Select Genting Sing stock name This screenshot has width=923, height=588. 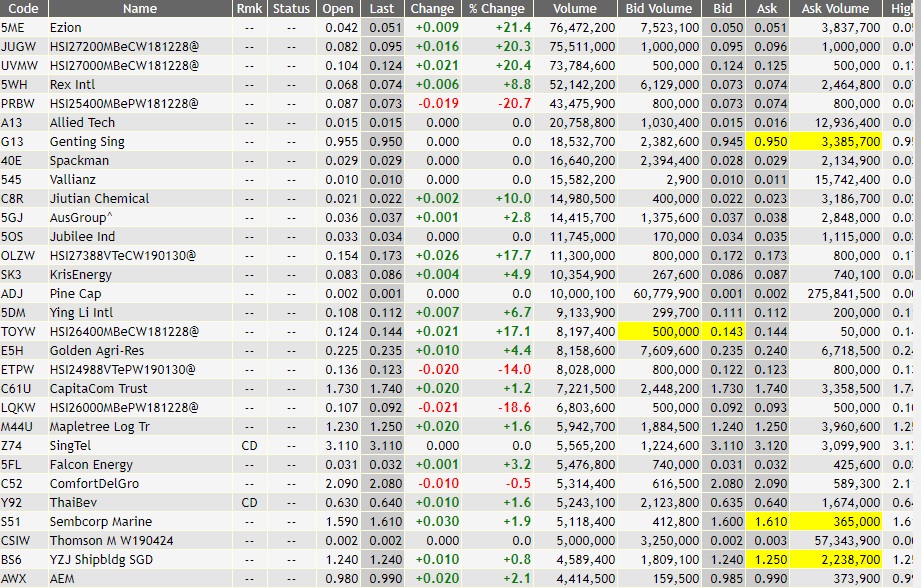87,142
